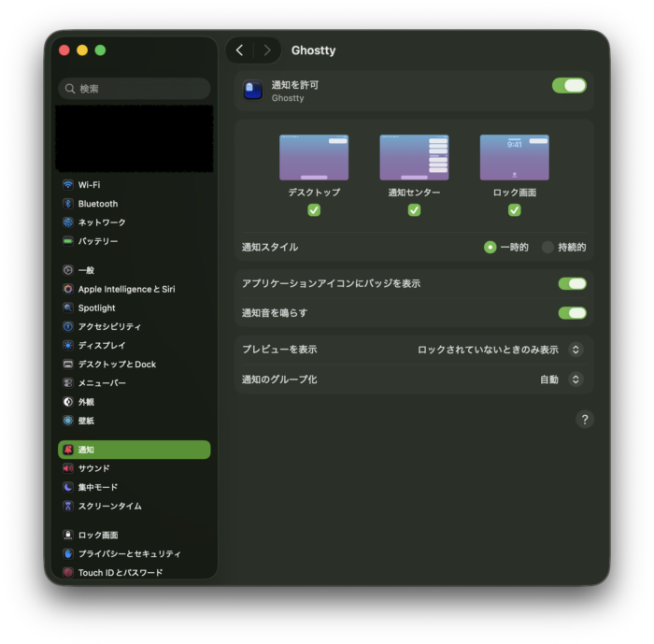654x644 pixels.
Task: Click the Spotlight search icon
Action: click(x=68, y=308)
